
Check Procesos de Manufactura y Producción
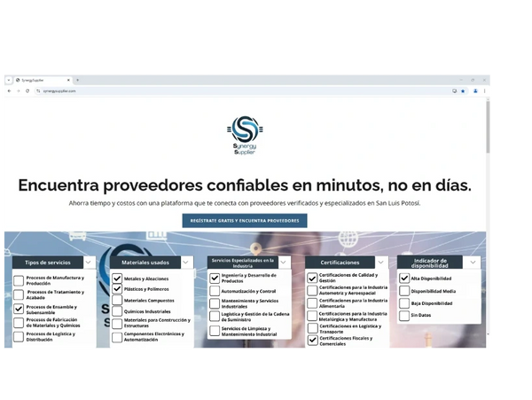click(x=19, y=280)
